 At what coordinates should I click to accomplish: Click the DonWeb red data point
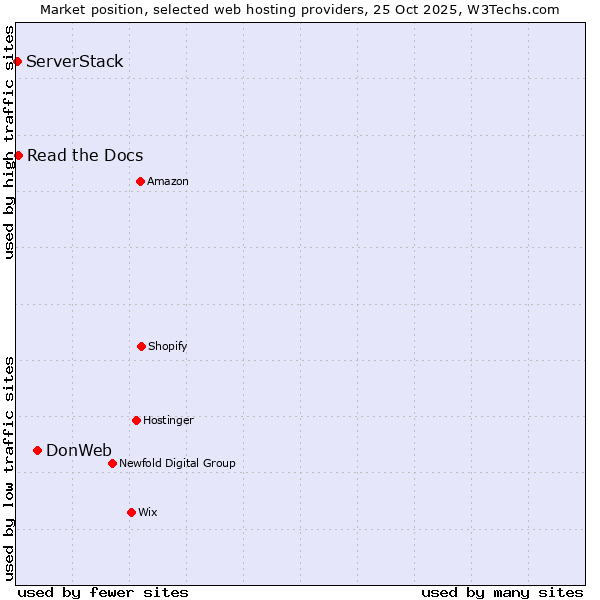pos(37,450)
